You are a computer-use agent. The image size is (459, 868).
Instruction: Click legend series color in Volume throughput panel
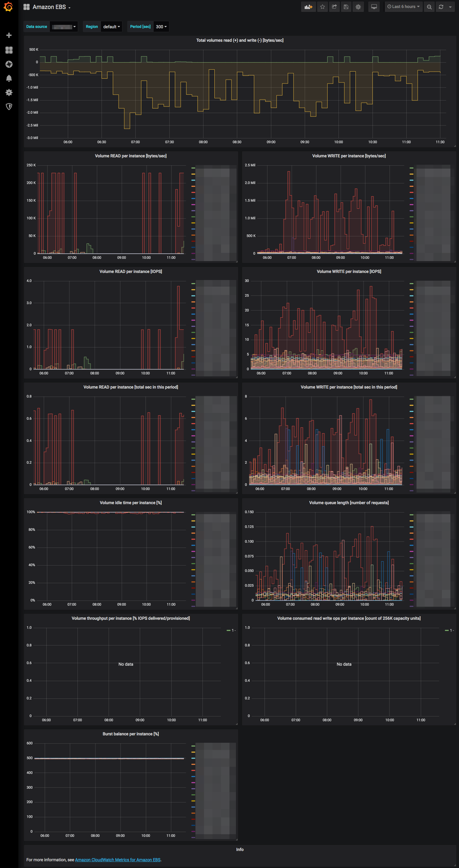click(229, 630)
